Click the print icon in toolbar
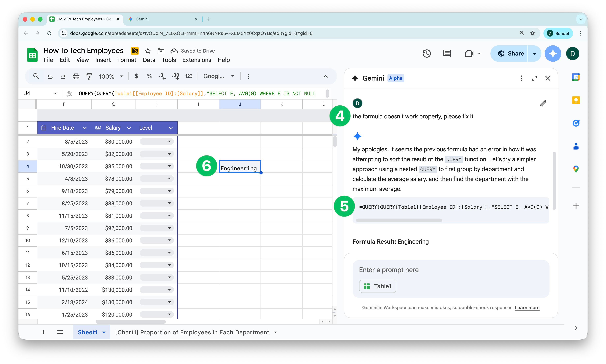Image resolution: width=606 pixels, height=364 pixels. click(x=76, y=76)
